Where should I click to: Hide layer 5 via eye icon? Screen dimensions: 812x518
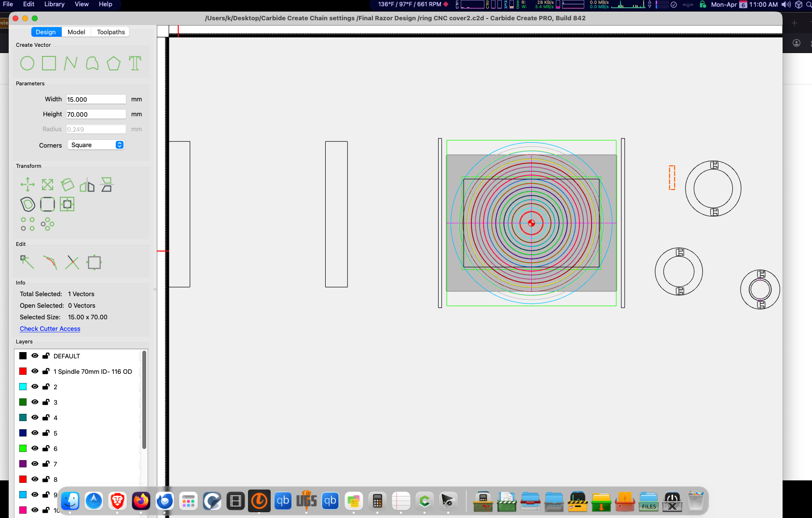35,433
